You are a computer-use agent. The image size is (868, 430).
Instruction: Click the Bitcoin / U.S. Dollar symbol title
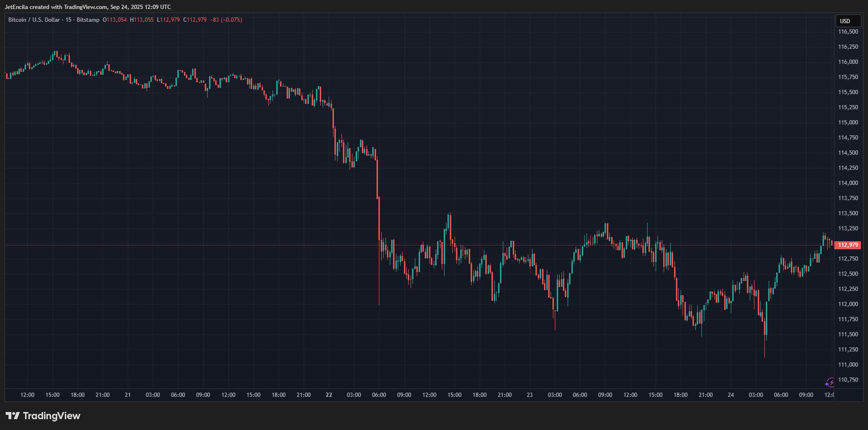(x=35, y=20)
